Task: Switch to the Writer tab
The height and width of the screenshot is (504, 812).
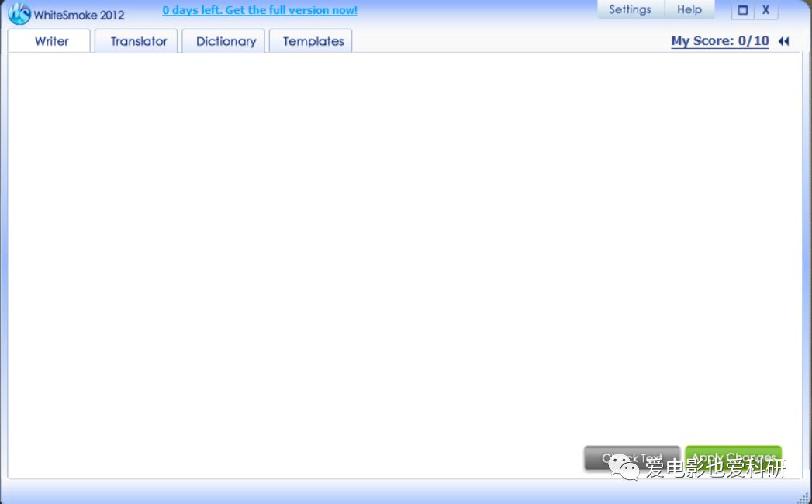Action: (49, 41)
